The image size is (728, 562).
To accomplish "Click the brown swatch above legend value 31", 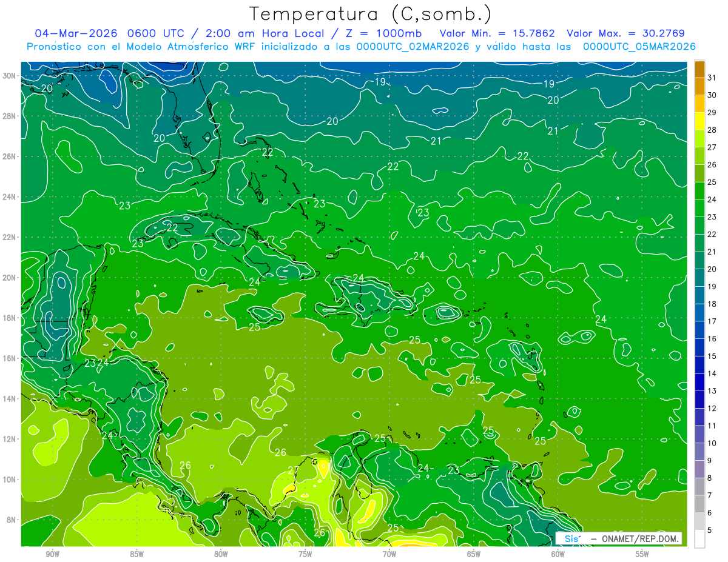I will [699, 69].
